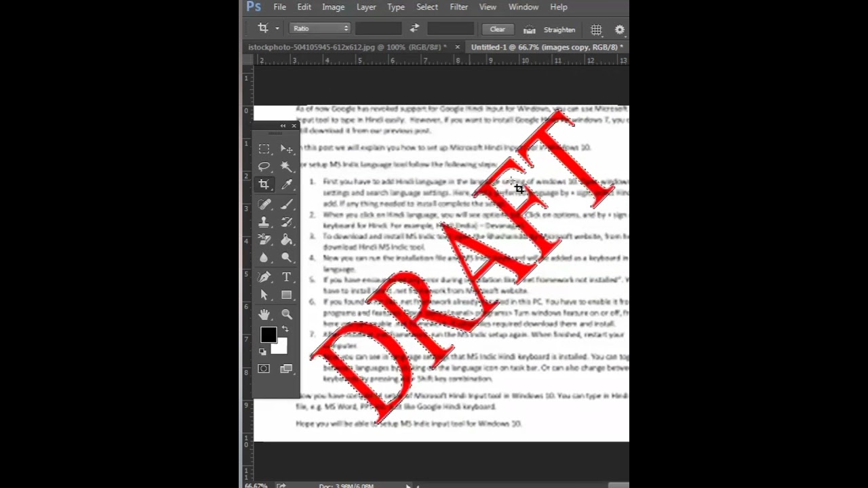The image size is (868, 488).
Task: Select the Eyedropper tool
Action: coord(287,184)
